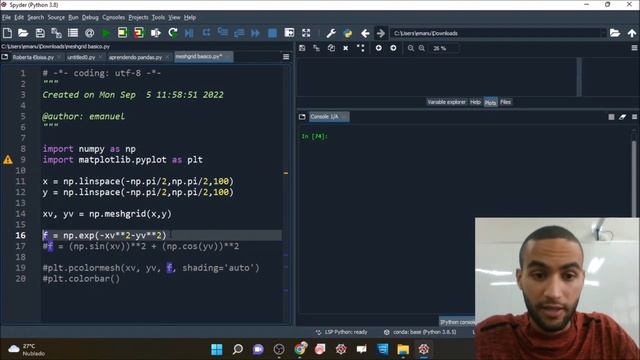640x360 pixels.
Task: Continue debugger execution
Action: [x=256, y=33]
